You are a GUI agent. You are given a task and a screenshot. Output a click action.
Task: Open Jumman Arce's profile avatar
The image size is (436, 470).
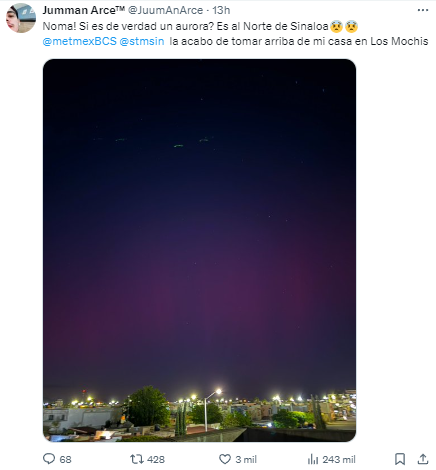[x=21, y=18]
